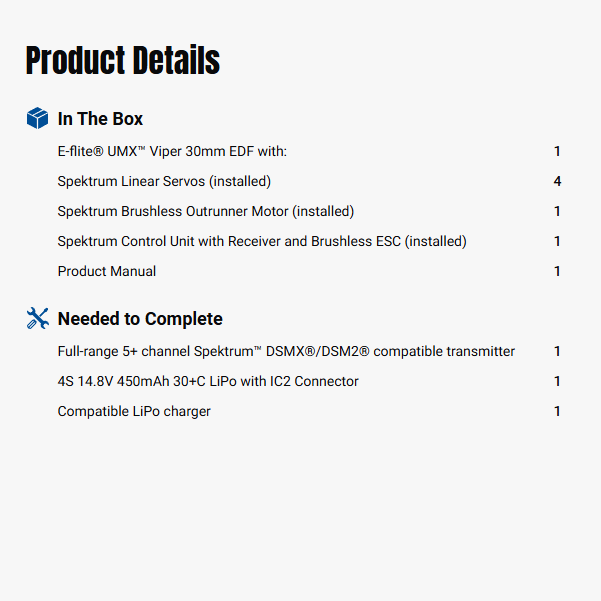
Task: Click the crossed wrench tools icon
Action: tap(37, 319)
